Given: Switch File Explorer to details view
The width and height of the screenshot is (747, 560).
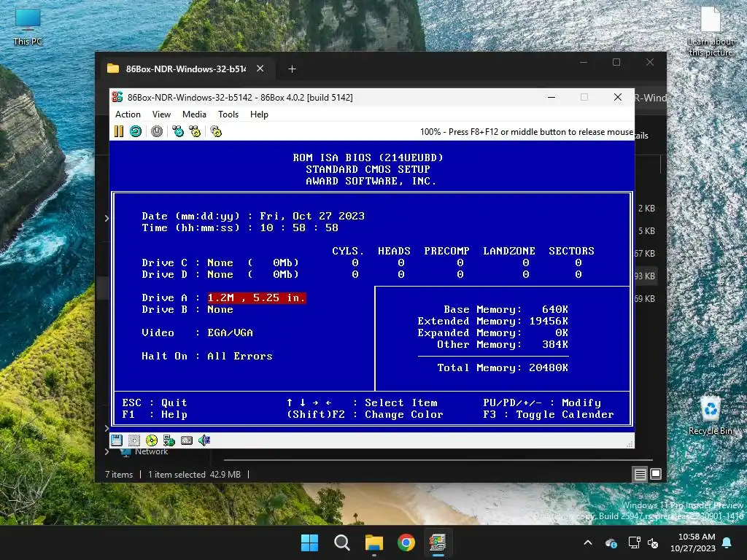Looking at the screenshot, I should 640,474.
